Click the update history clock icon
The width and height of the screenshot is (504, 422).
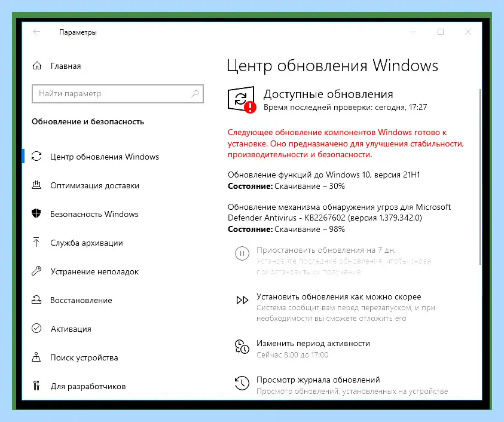pos(242,383)
